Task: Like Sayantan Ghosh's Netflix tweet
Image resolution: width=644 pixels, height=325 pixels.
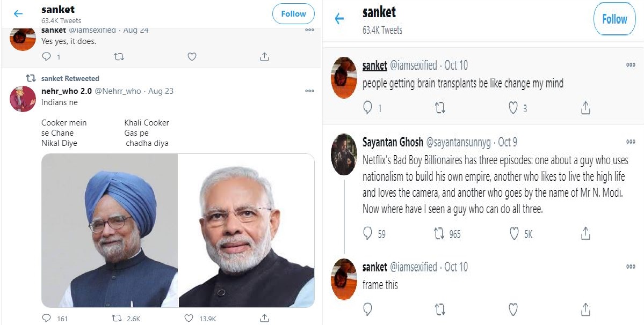Action: point(513,233)
